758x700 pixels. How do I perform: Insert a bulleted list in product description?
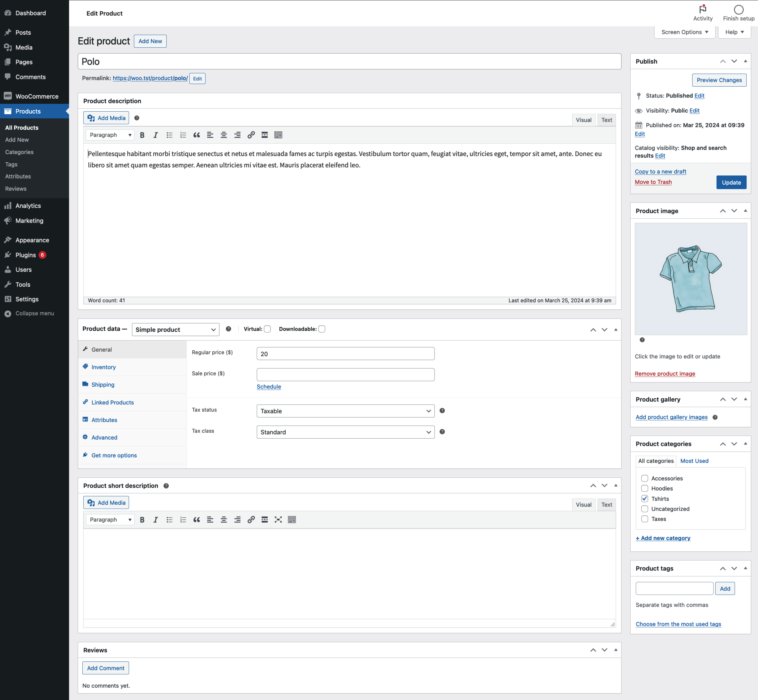point(169,135)
